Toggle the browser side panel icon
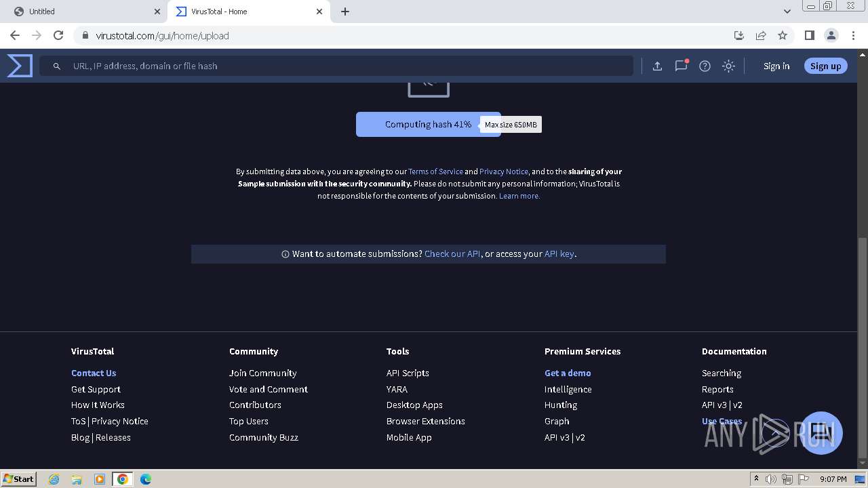The height and width of the screenshot is (488, 868). coord(809,35)
